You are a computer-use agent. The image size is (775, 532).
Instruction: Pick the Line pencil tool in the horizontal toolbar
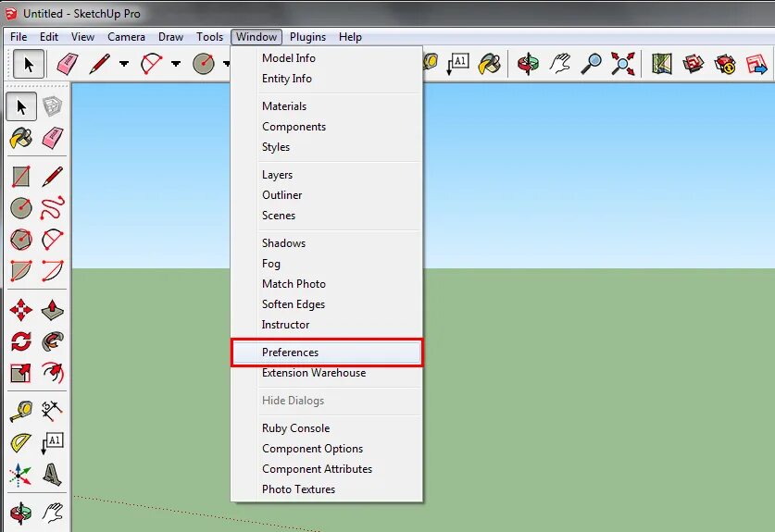pyautogui.click(x=100, y=64)
